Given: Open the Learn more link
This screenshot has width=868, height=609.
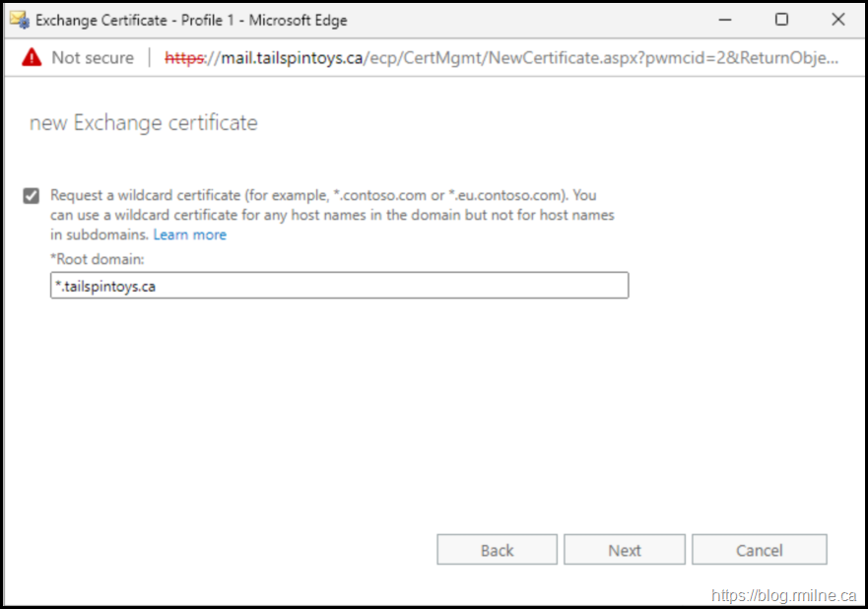Looking at the screenshot, I should click(189, 235).
